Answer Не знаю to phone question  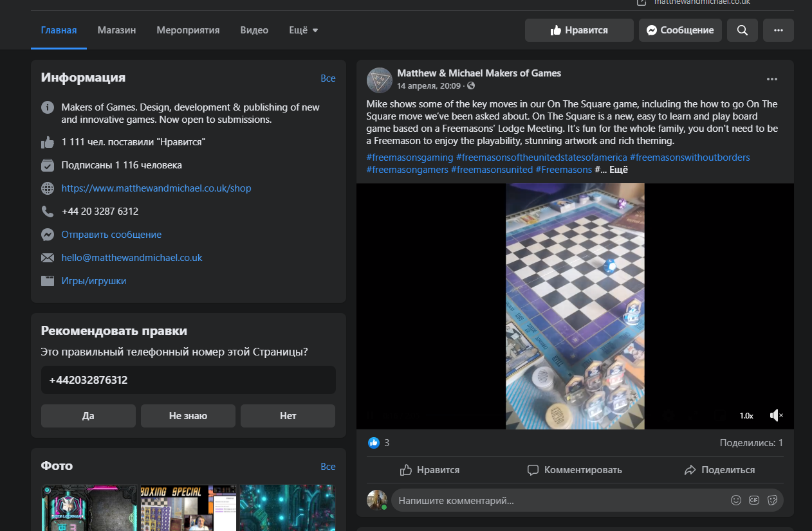click(188, 416)
